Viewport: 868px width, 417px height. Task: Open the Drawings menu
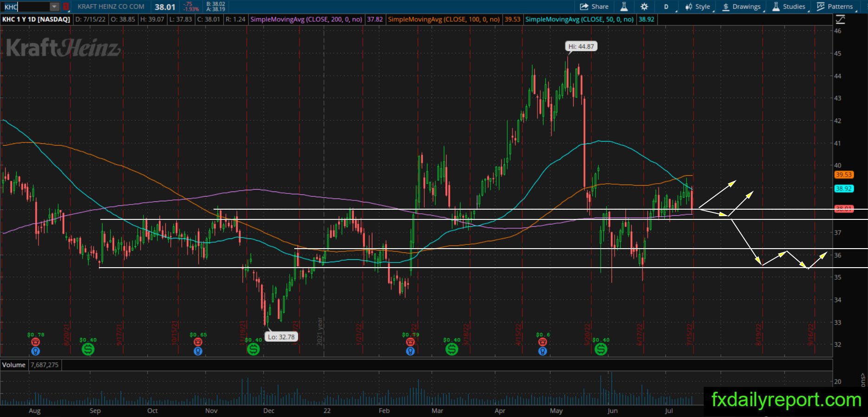point(742,6)
